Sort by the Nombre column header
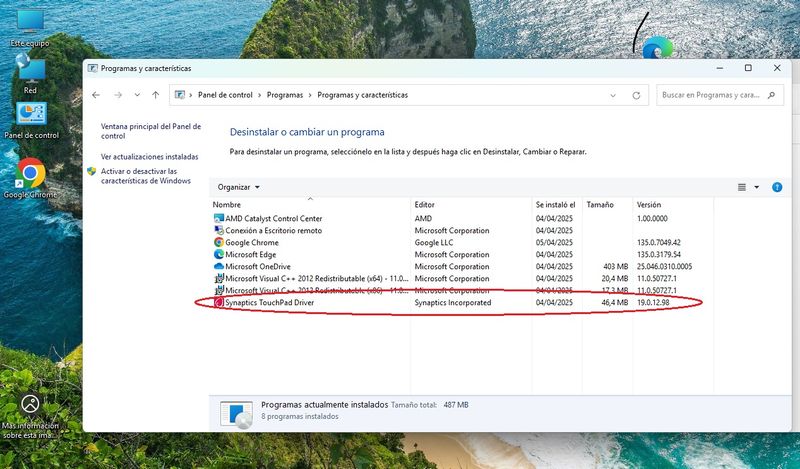 227,205
